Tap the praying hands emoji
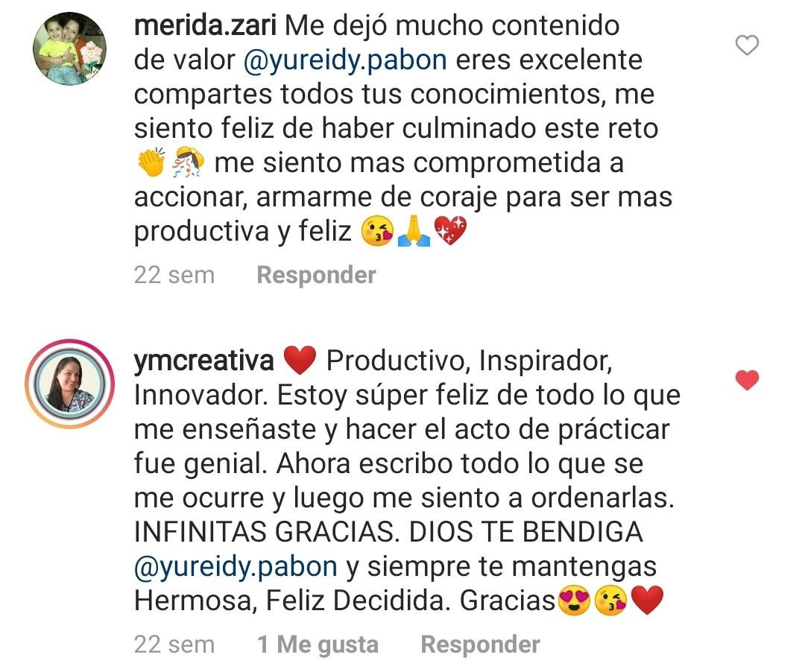The width and height of the screenshot is (805, 672). point(414,232)
